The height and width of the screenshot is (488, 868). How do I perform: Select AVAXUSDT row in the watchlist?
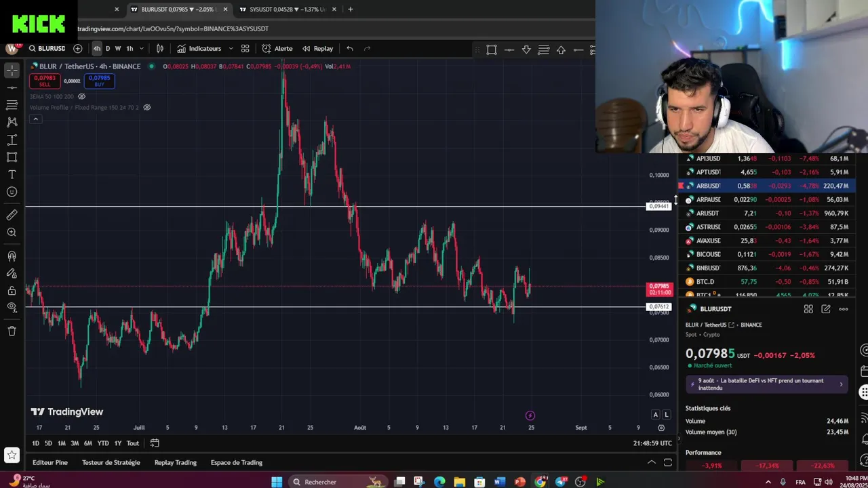766,241
